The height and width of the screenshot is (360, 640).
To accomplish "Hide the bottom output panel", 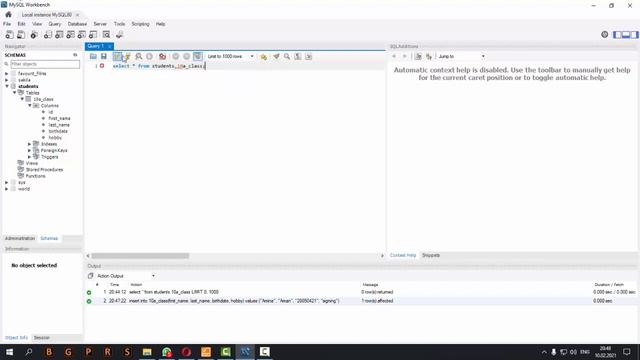I will click(626, 35).
